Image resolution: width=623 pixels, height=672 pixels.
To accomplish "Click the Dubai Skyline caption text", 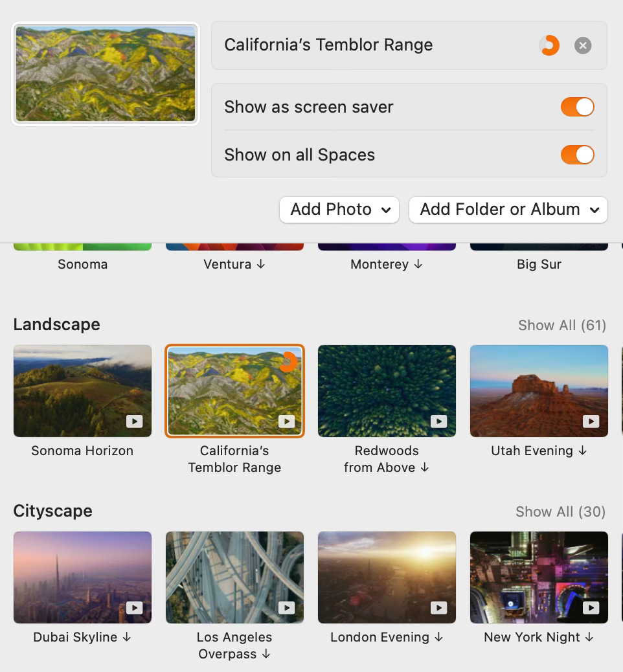I will 75,637.
